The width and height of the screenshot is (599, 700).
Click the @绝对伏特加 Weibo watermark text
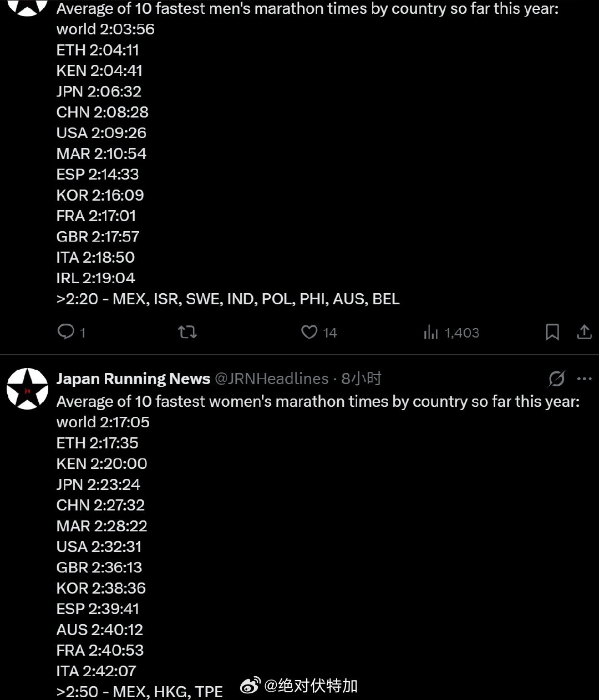(311, 686)
